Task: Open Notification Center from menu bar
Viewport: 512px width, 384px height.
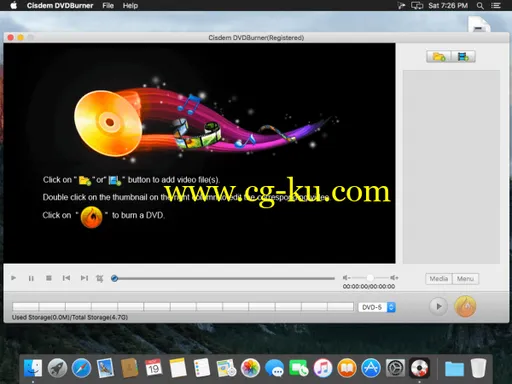Action: (496, 6)
